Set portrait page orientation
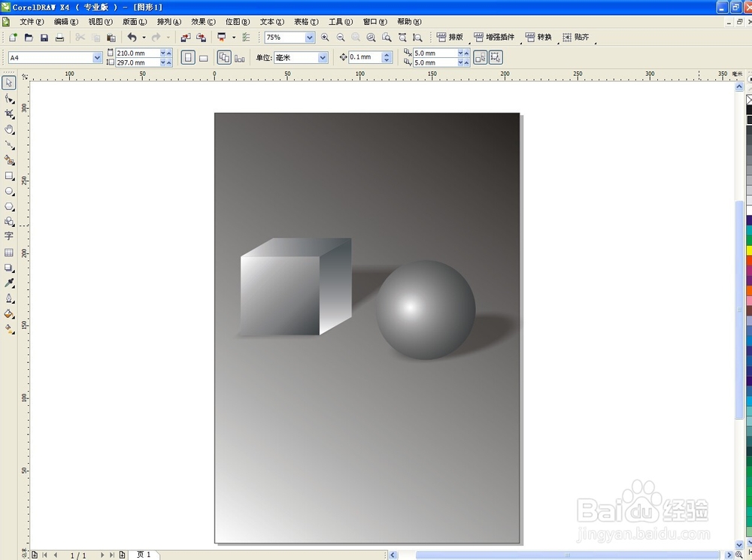The image size is (752, 560). coord(188,58)
